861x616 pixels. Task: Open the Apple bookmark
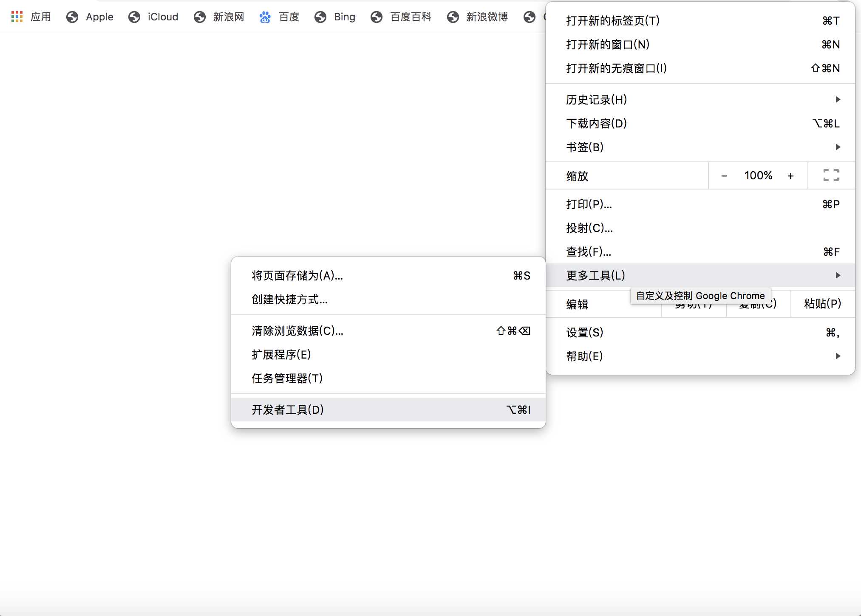[x=99, y=17]
